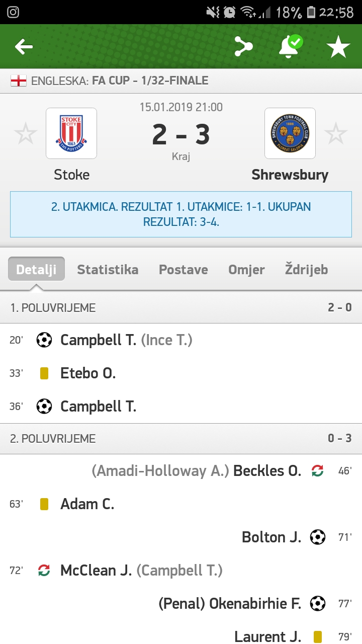Open Stoke City team logo
This screenshot has height=644, width=362.
coord(71,133)
